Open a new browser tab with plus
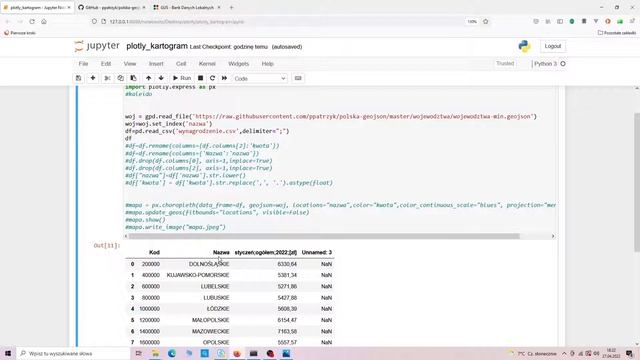This screenshot has width=640, height=360. 231,7
